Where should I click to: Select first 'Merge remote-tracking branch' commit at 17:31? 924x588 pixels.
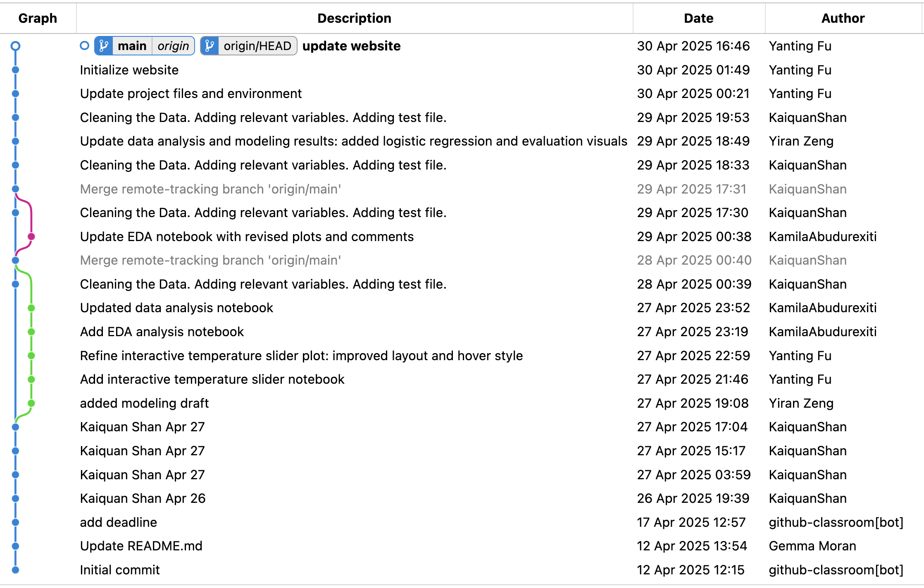(x=210, y=189)
